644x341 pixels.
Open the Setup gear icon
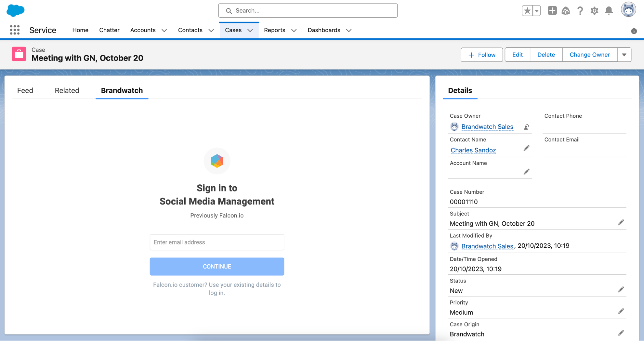(x=594, y=11)
